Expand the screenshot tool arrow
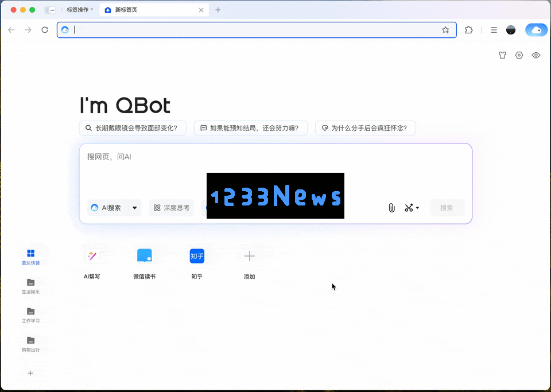 click(x=417, y=208)
